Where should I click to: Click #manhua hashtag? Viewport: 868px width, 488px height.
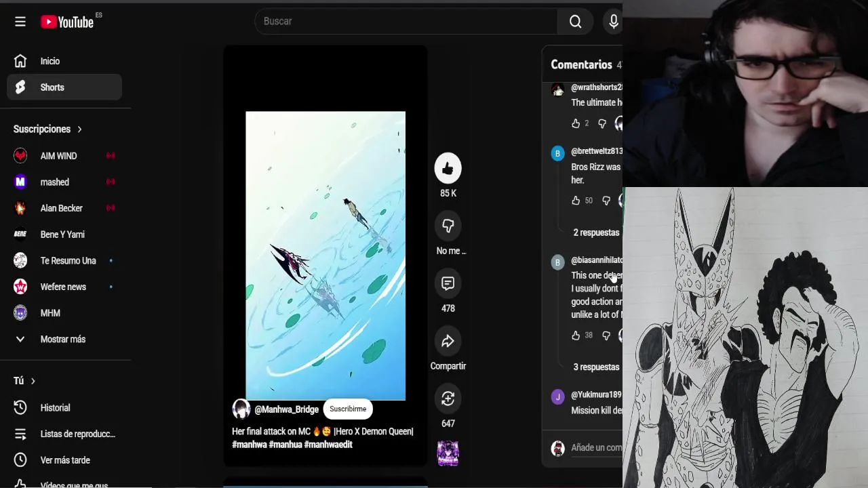point(285,445)
